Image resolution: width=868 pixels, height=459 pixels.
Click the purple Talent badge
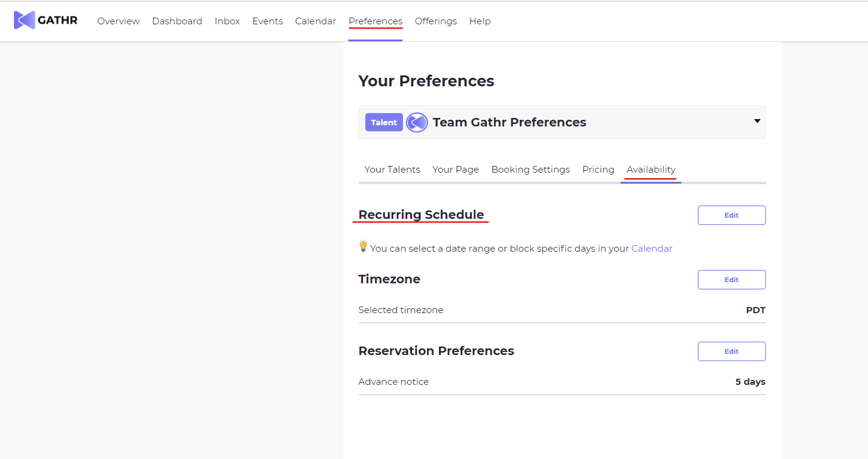(384, 122)
